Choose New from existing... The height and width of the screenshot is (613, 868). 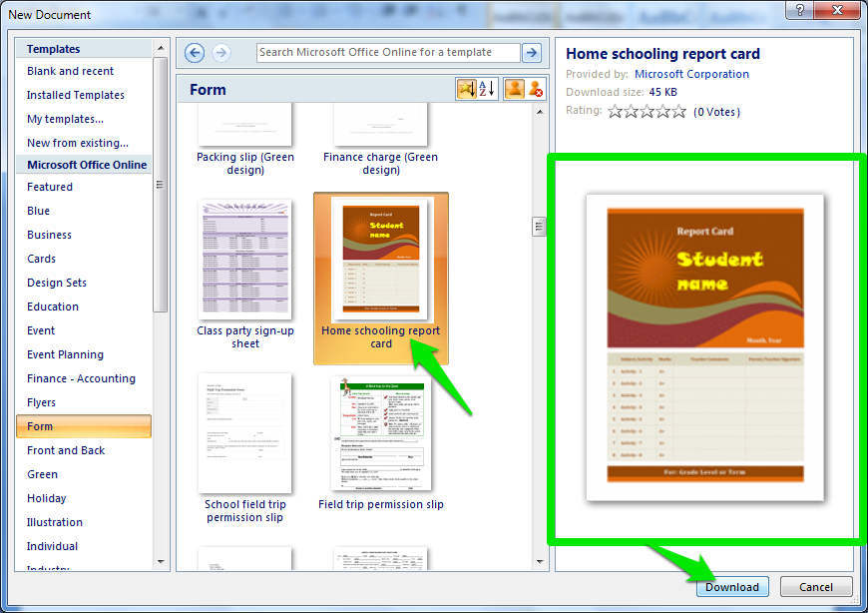pyautogui.click(x=77, y=143)
